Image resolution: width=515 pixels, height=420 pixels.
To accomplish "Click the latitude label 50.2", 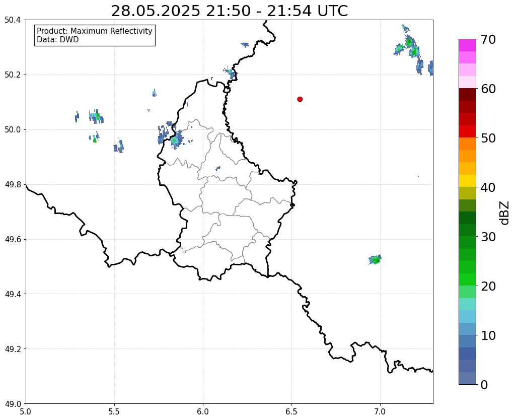I will 13,75.
